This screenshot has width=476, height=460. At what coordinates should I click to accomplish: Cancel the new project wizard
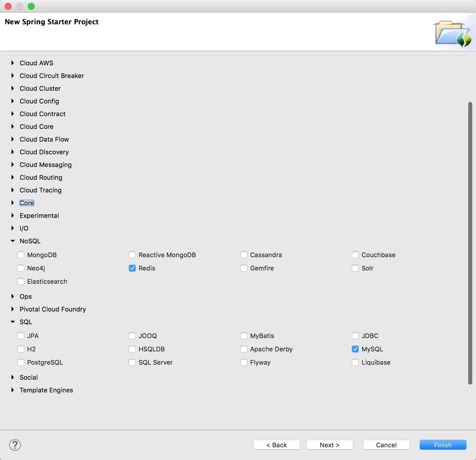[x=386, y=445]
